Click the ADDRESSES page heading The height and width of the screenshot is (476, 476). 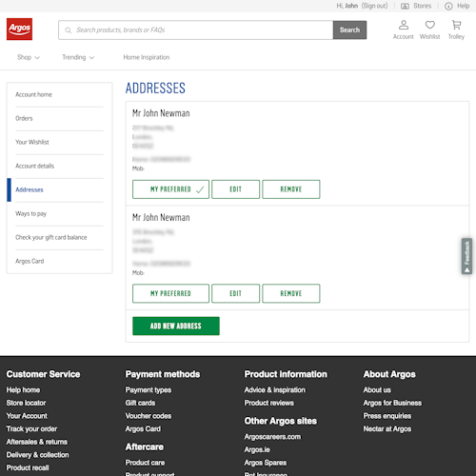click(155, 89)
